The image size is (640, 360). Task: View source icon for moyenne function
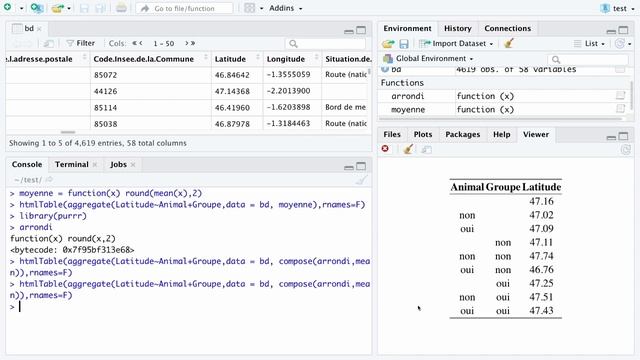click(620, 109)
